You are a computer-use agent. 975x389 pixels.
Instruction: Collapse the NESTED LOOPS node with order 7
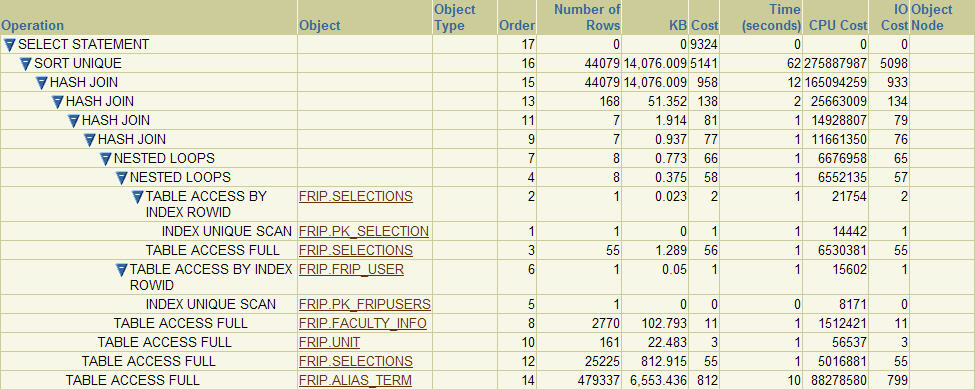[x=106, y=158]
